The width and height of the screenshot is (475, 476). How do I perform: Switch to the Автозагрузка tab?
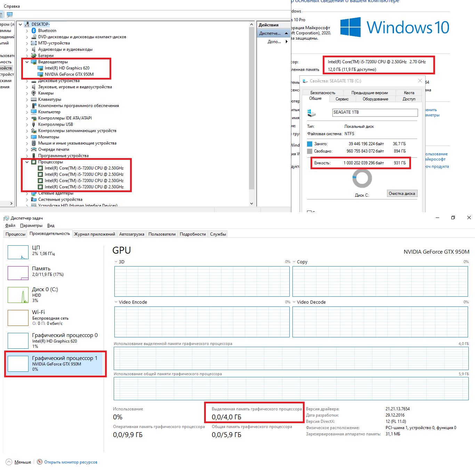tap(132, 234)
